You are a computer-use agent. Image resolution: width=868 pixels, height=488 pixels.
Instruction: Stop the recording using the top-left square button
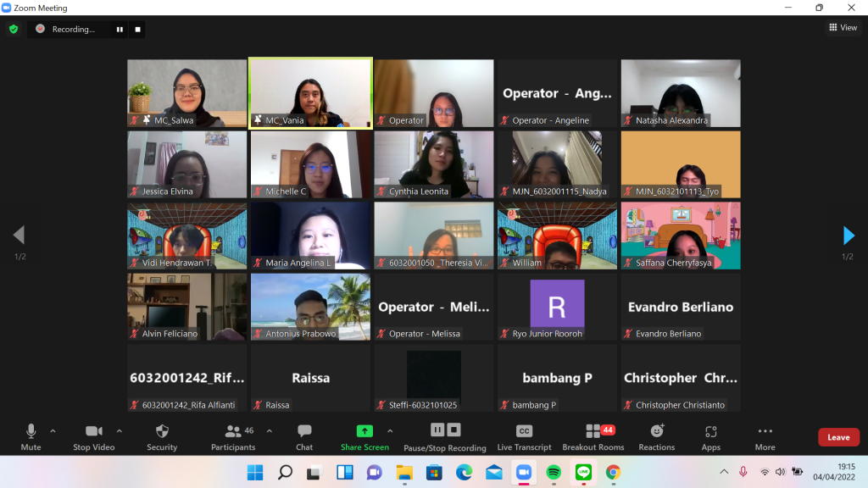[x=138, y=29]
